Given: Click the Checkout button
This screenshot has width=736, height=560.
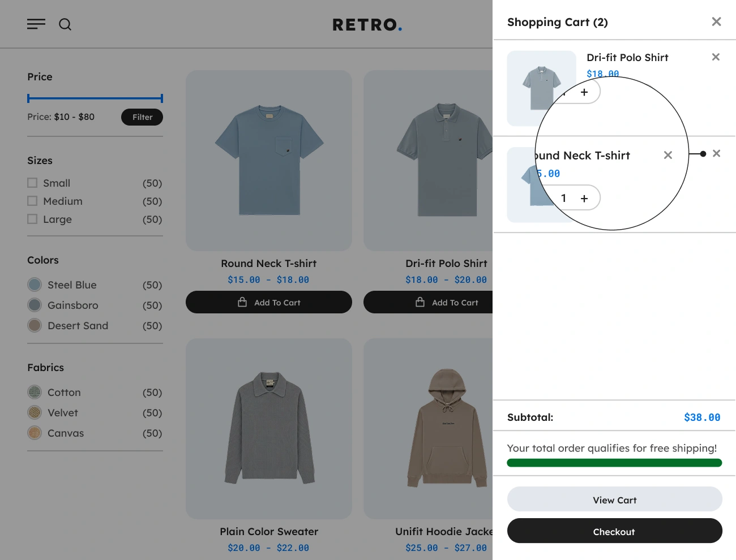Looking at the screenshot, I should click(x=615, y=532).
